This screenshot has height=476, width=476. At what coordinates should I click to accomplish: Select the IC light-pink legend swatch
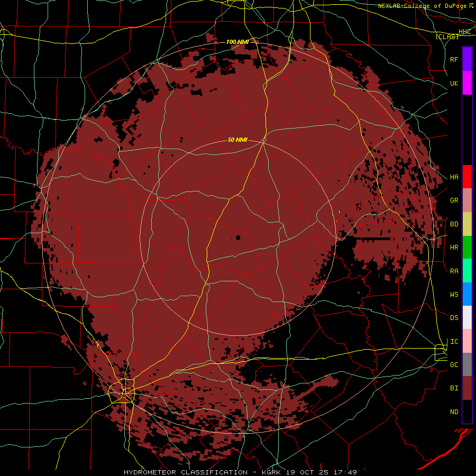pyautogui.click(x=467, y=341)
